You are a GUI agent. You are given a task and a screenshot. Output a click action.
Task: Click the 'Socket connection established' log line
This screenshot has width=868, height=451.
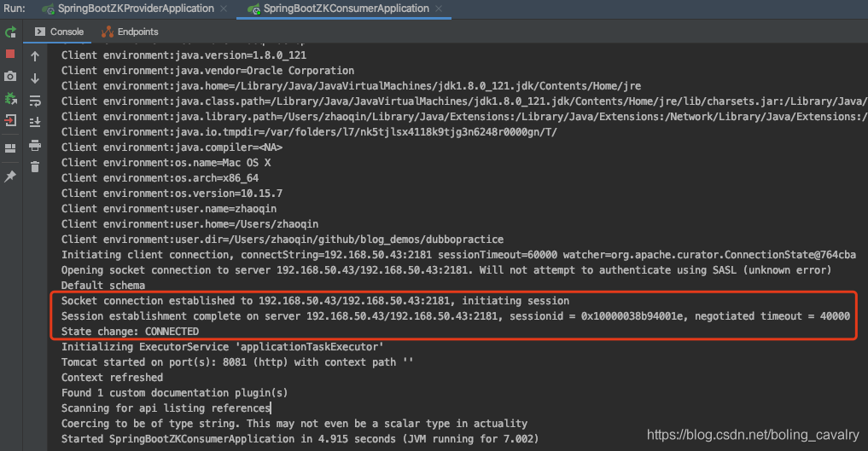[x=315, y=301]
